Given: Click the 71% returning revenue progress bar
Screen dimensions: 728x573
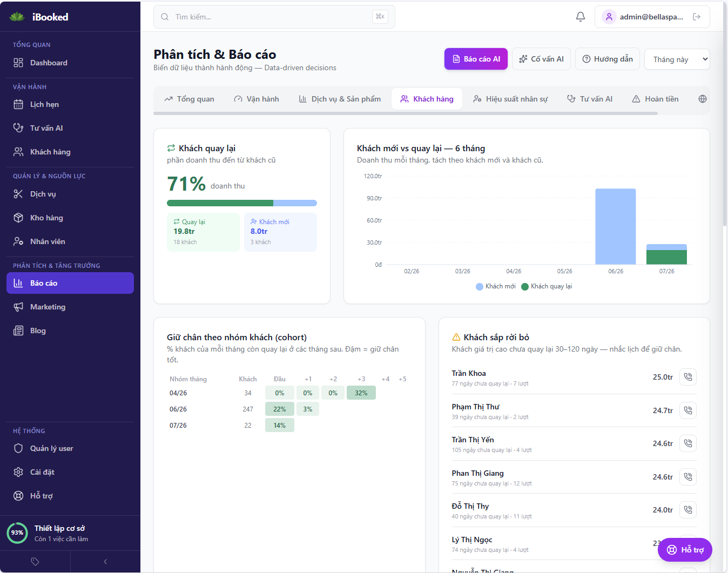Looking at the screenshot, I should (x=242, y=203).
